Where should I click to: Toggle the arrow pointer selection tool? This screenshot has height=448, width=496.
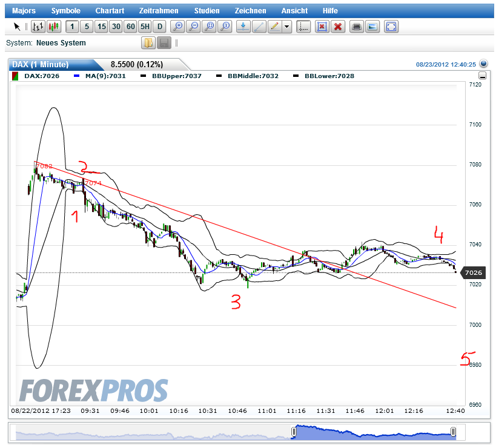(17, 27)
